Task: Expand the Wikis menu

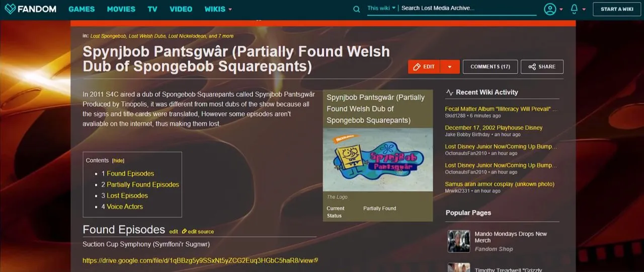Action: point(218,9)
